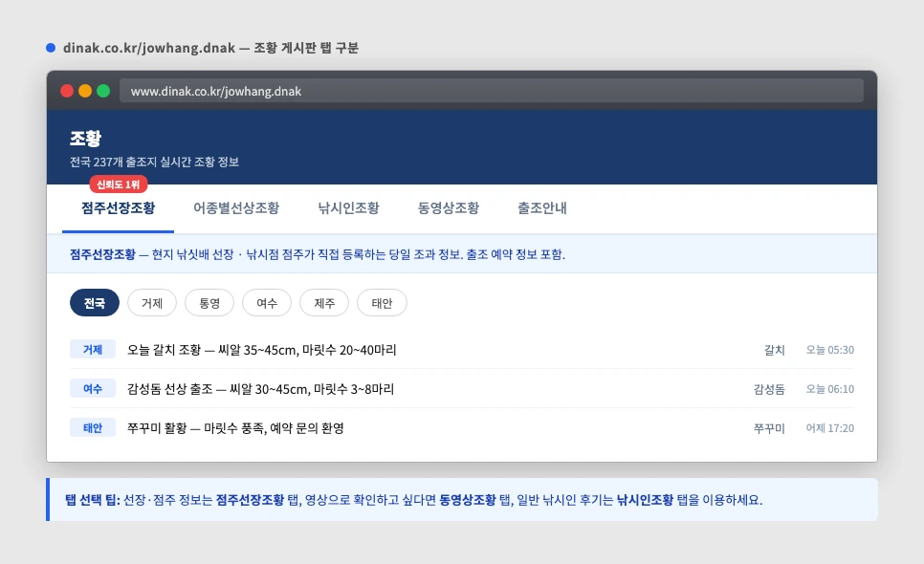Click the 쭈꾸미 species label in last row
This screenshot has height=564, width=924.
(x=769, y=428)
